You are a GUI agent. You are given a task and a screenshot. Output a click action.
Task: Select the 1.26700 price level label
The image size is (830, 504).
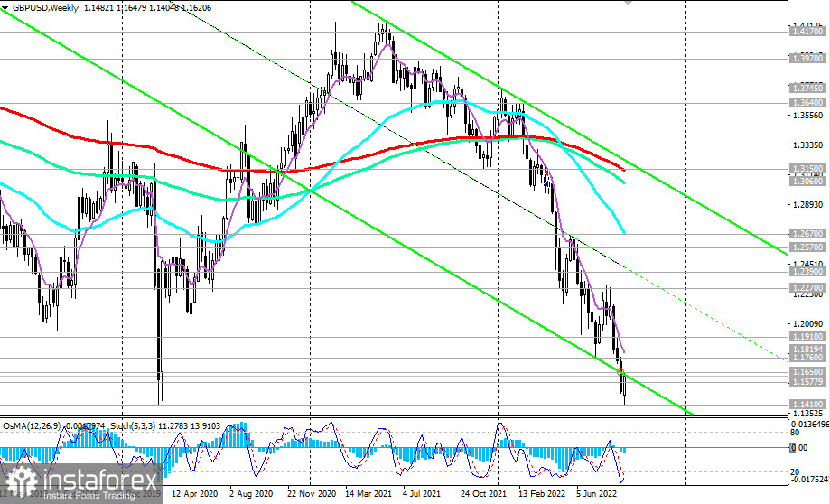pyautogui.click(x=807, y=233)
